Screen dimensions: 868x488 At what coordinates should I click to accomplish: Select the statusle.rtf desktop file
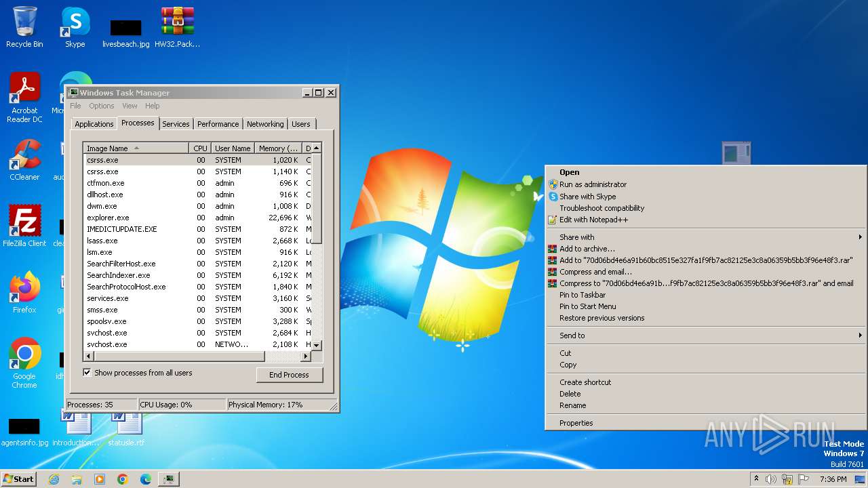click(126, 428)
